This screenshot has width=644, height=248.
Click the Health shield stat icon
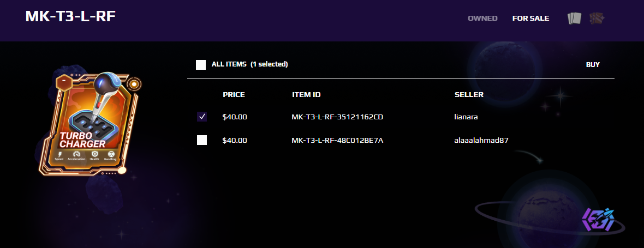[94, 153]
